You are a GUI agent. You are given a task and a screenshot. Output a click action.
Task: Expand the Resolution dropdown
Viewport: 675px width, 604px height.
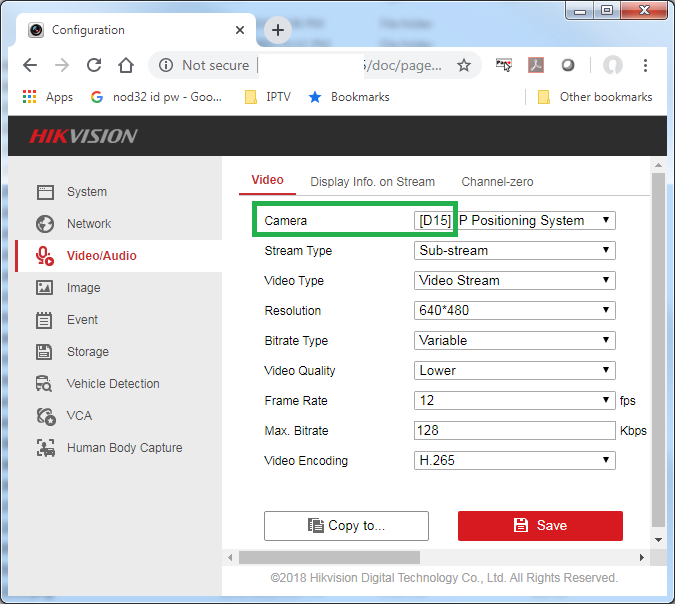tap(515, 311)
